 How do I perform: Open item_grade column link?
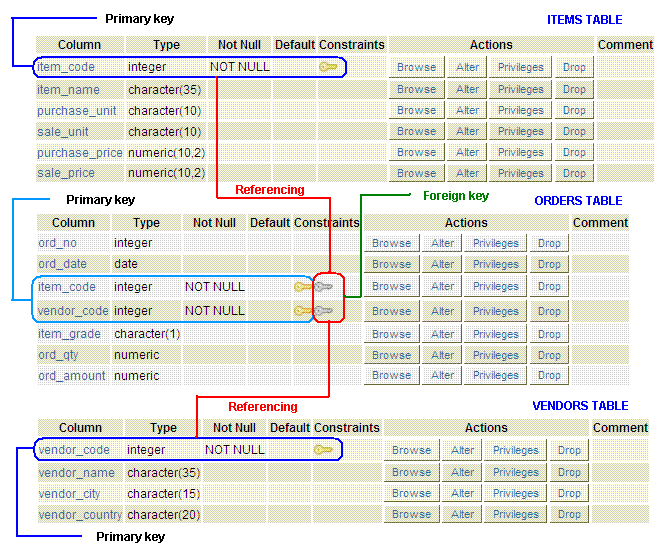tap(70, 334)
